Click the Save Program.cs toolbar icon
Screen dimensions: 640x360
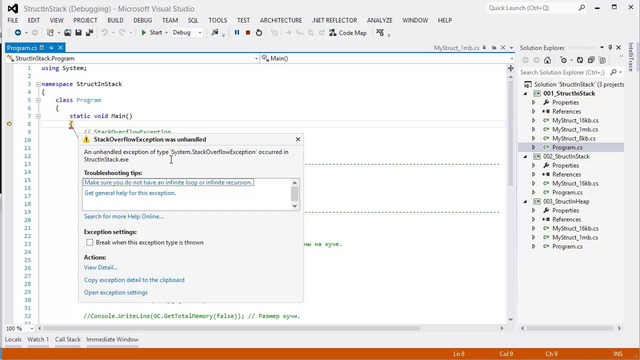point(78,33)
